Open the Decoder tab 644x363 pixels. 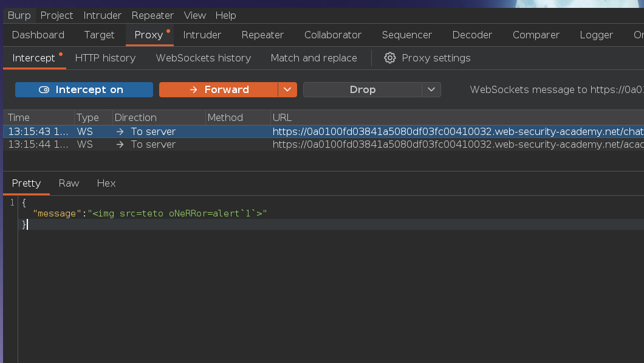point(472,35)
